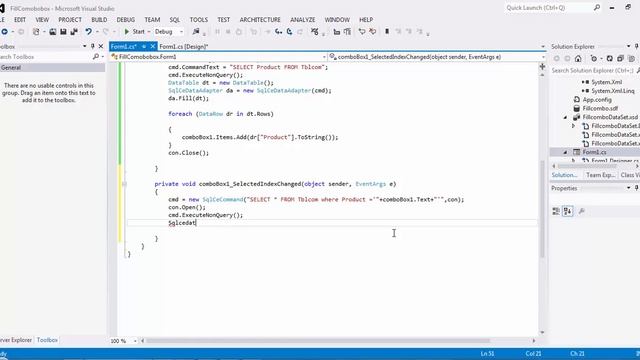640x360 pixels.
Task: Click the Undo toolbar icon
Action: click(88, 32)
